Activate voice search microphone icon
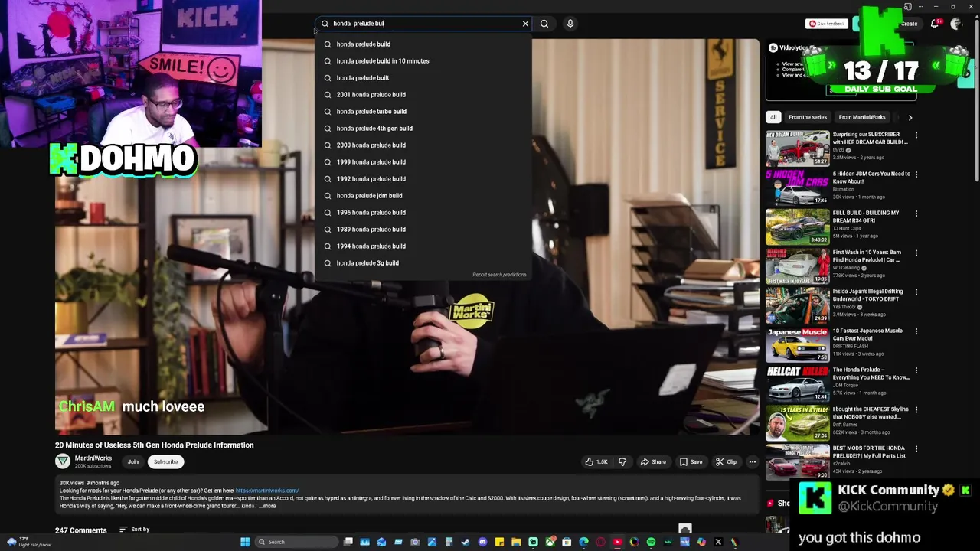Viewport: 980px width, 551px height. 570,24
